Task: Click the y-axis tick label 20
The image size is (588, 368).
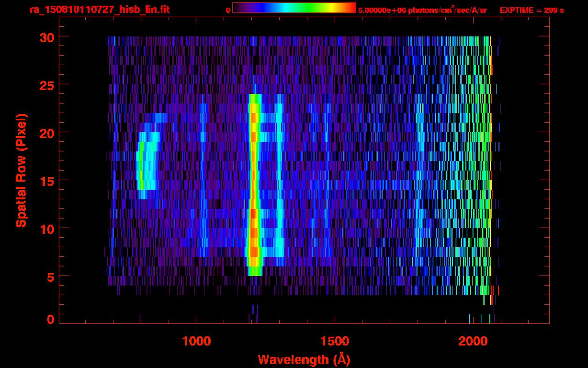Action: (x=46, y=133)
